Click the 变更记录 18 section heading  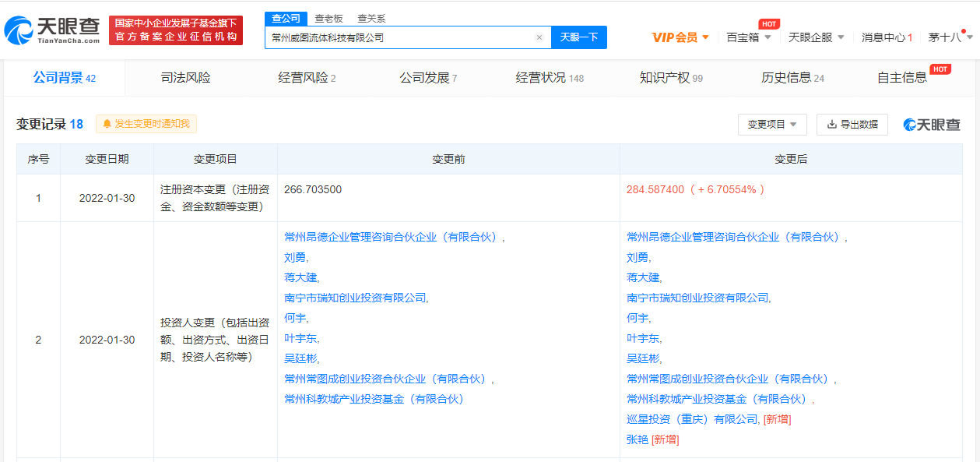coord(50,124)
